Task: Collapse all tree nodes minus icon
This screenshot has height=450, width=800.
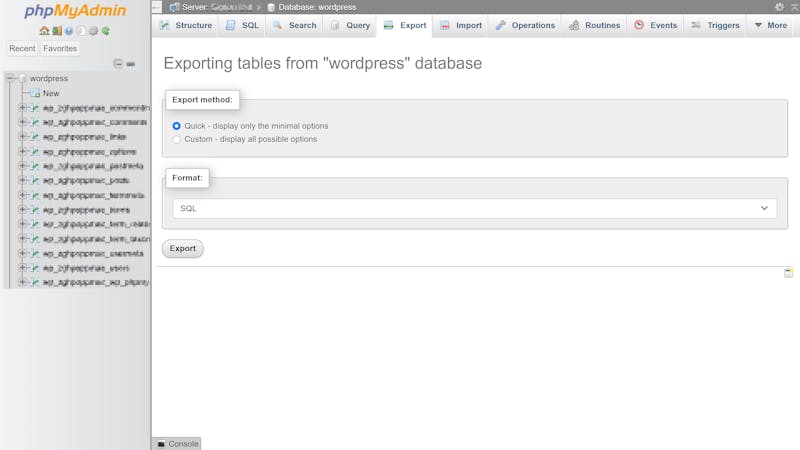Action: pyautogui.click(x=118, y=64)
